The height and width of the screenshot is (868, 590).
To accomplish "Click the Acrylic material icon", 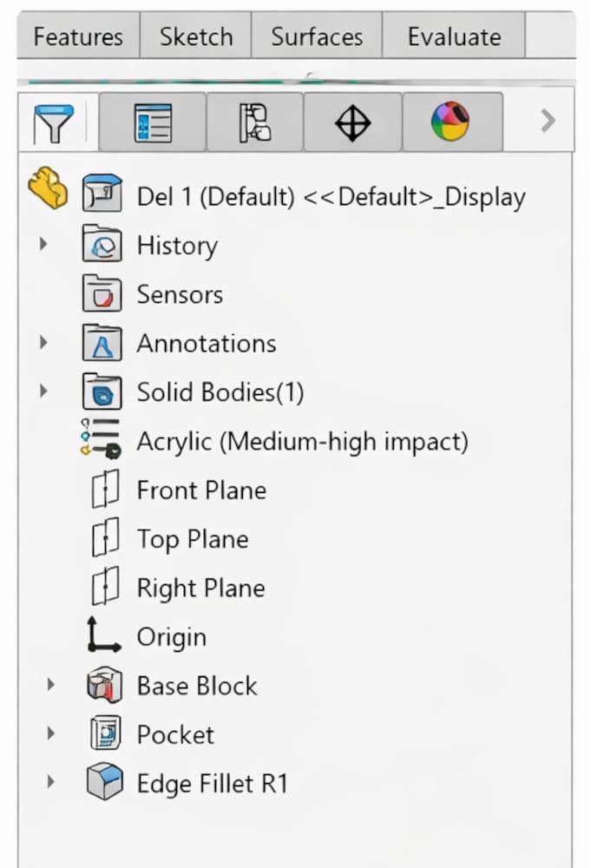I will (100, 441).
